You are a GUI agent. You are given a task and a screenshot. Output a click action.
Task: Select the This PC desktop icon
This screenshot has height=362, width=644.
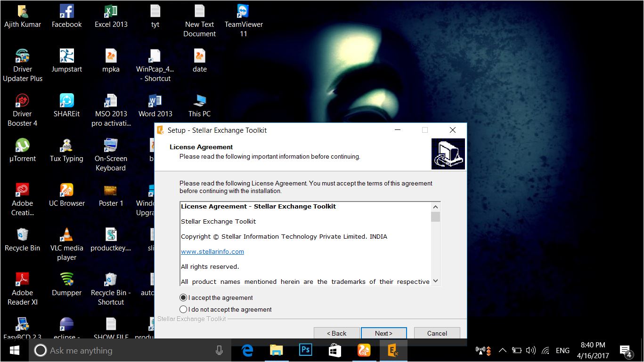[199, 106]
